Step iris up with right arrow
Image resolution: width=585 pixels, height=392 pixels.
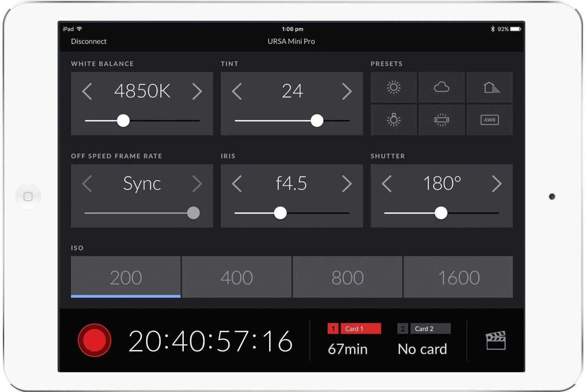click(347, 184)
